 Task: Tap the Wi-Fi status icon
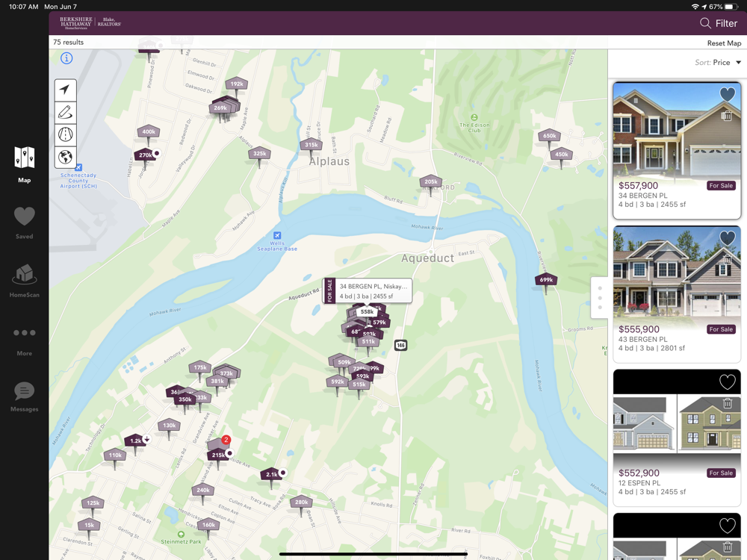[x=695, y=7]
